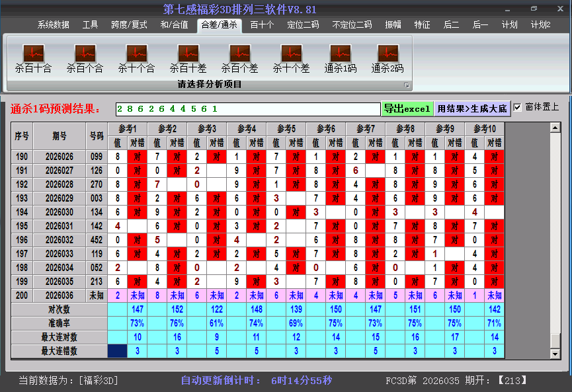Screen dimensions: 572x392
Task: Open the 杀百个合 analysis tool
Action: click(x=85, y=56)
